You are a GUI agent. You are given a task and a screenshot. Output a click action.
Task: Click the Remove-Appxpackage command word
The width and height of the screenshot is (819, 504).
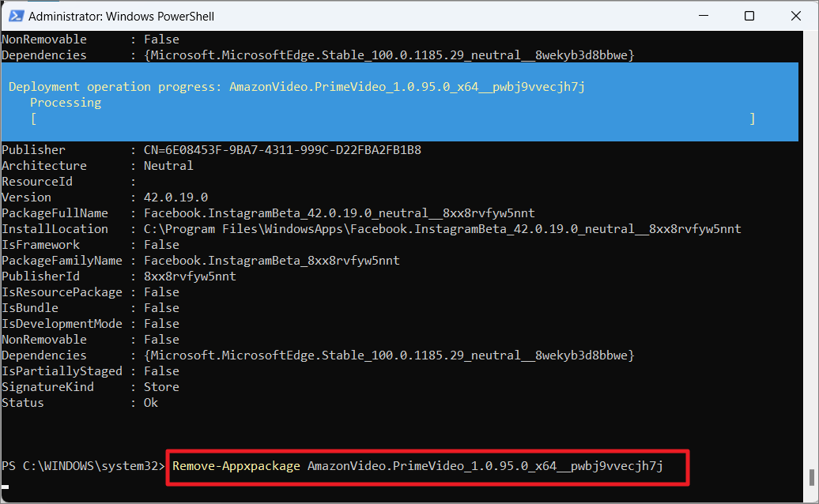coord(236,466)
